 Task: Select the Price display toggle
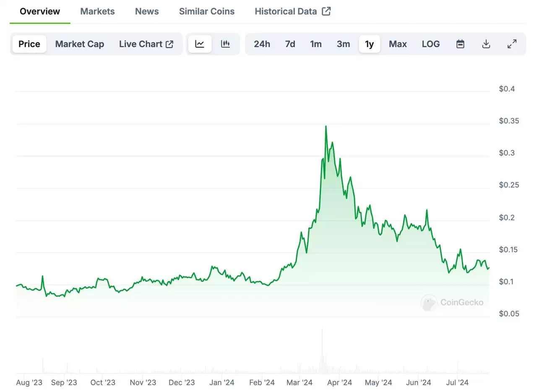pos(29,44)
